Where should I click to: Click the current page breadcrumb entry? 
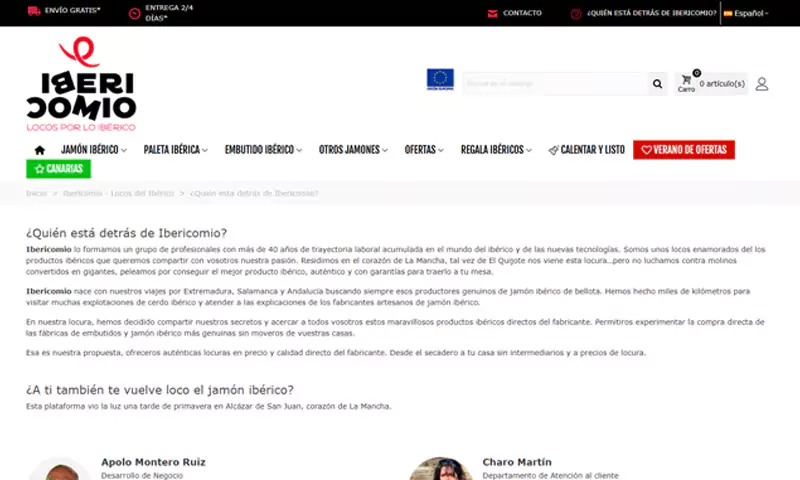(x=254, y=193)
